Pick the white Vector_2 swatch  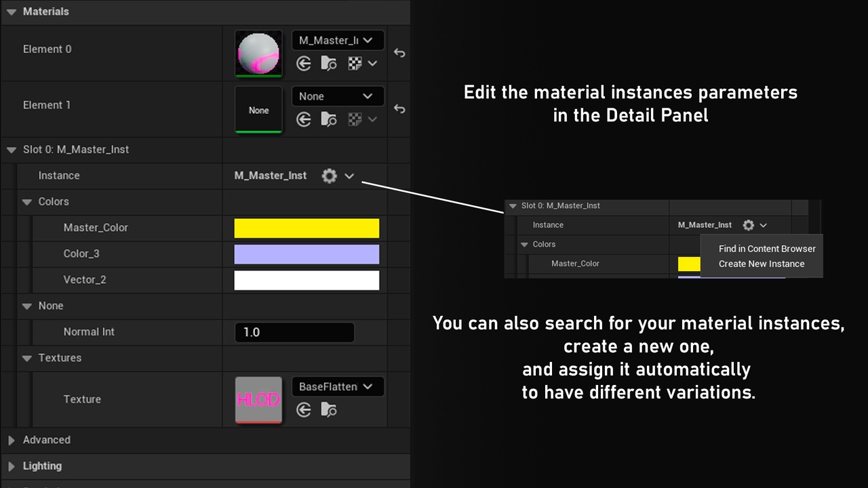307,280
